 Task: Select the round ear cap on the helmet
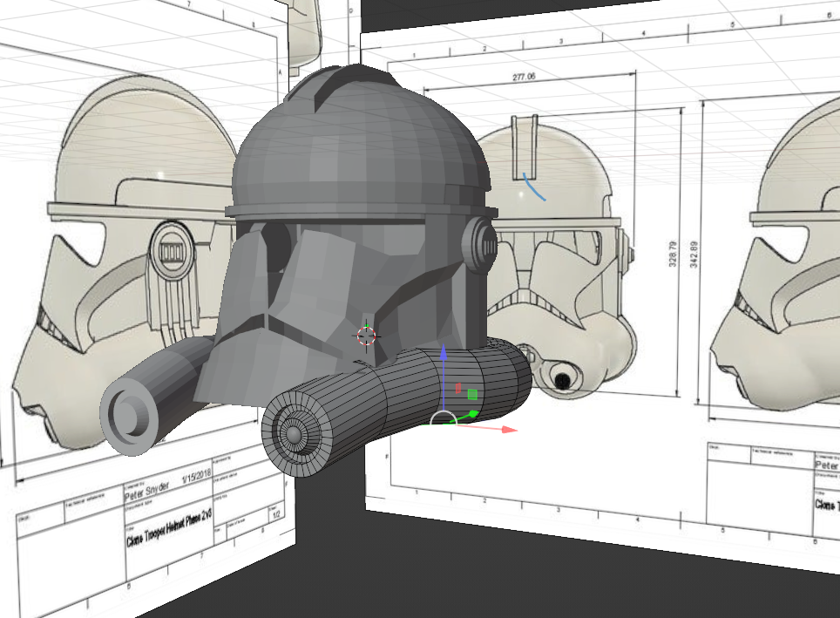point(479,245)
